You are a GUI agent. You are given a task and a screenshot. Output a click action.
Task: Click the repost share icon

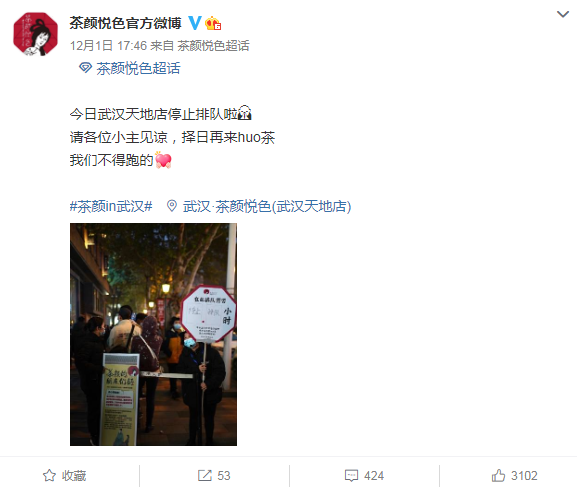coord(205,475)
